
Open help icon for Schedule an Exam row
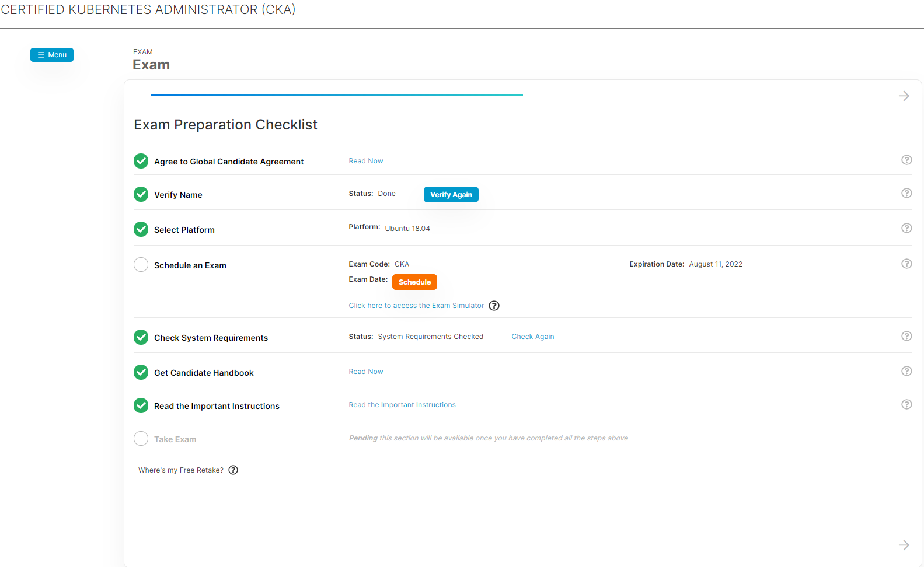coord(906,264)
